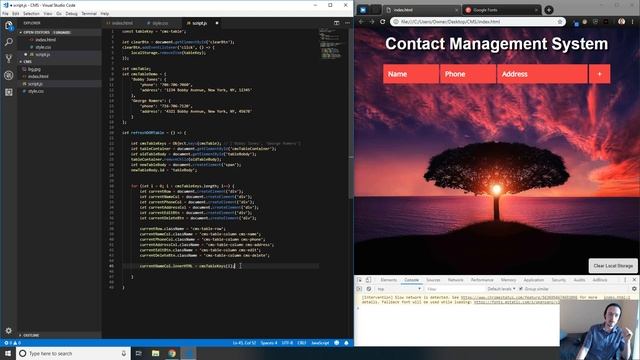
Task: Switch to the style.css editor tab
Action: point(160,23)
